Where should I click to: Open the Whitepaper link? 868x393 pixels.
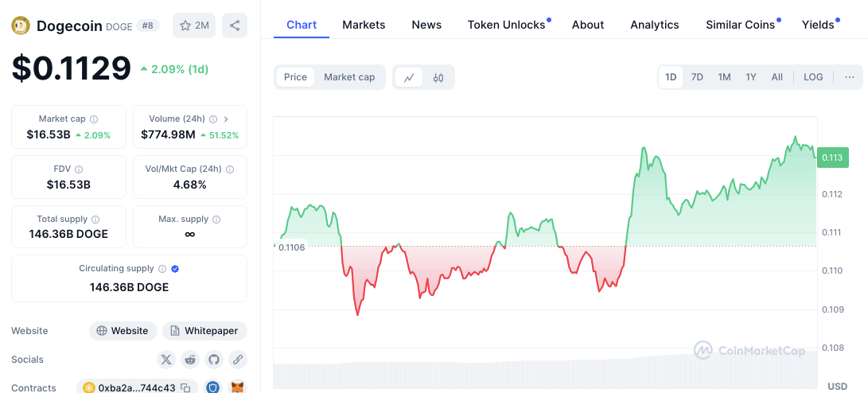point(204,331)
